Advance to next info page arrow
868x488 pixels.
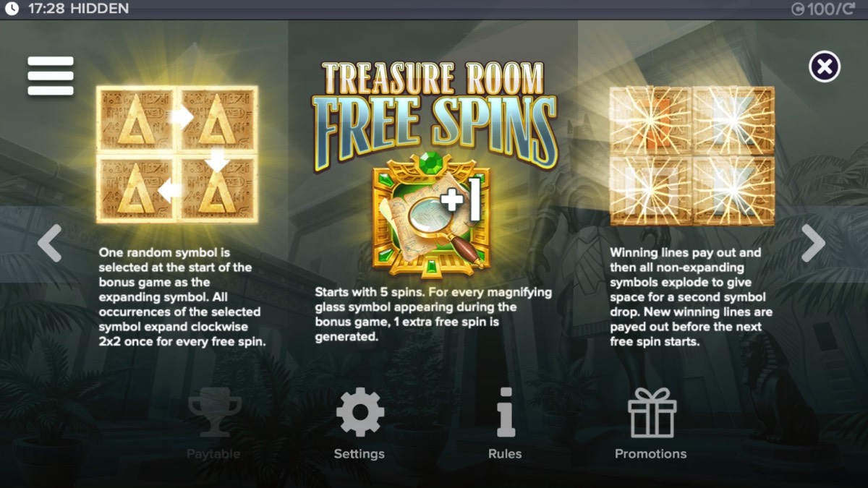[813, 244]
